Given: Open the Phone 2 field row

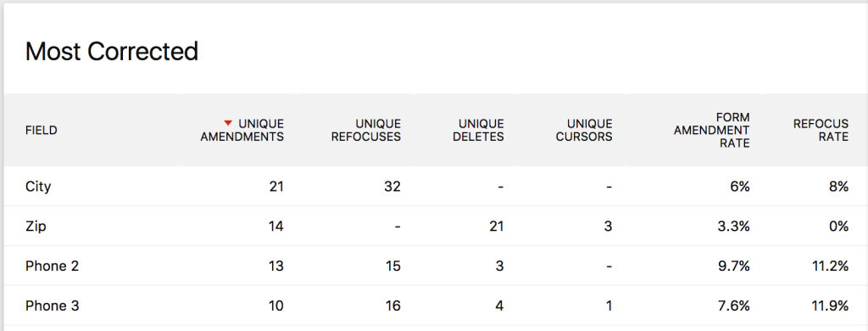Looking at the screenshot, I should point(436,266).
